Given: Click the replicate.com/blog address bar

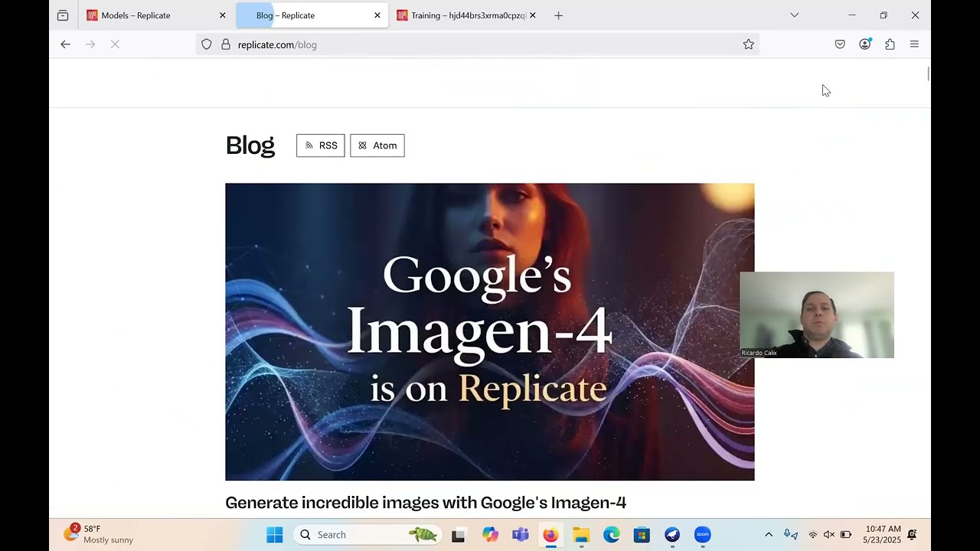Looking at the screenshot, I should 477,44.
